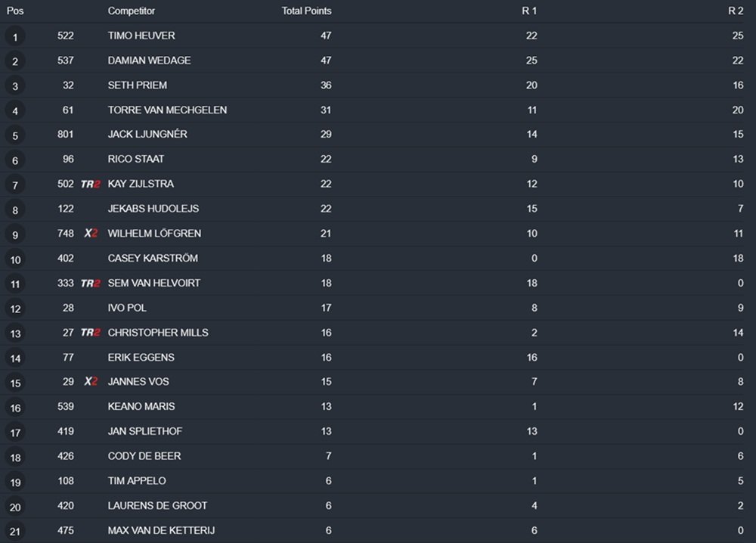This screenshot has width=756, height=543.
Task: Click the X2 badge beside Wilhelm Löfgren
Action: tap(91, 234)
